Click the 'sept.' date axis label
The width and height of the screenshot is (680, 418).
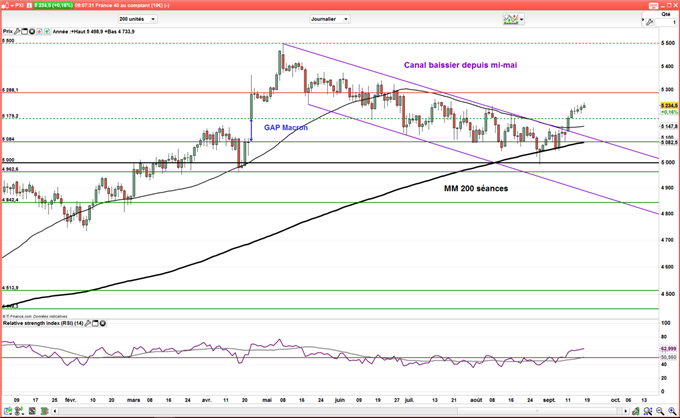coord(549,400)
